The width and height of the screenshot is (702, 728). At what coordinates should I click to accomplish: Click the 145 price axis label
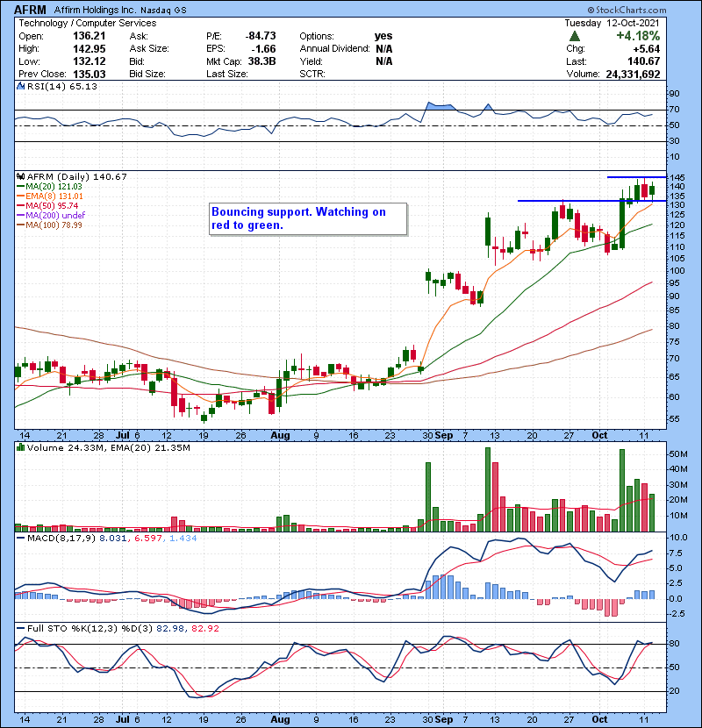(677, 177)
